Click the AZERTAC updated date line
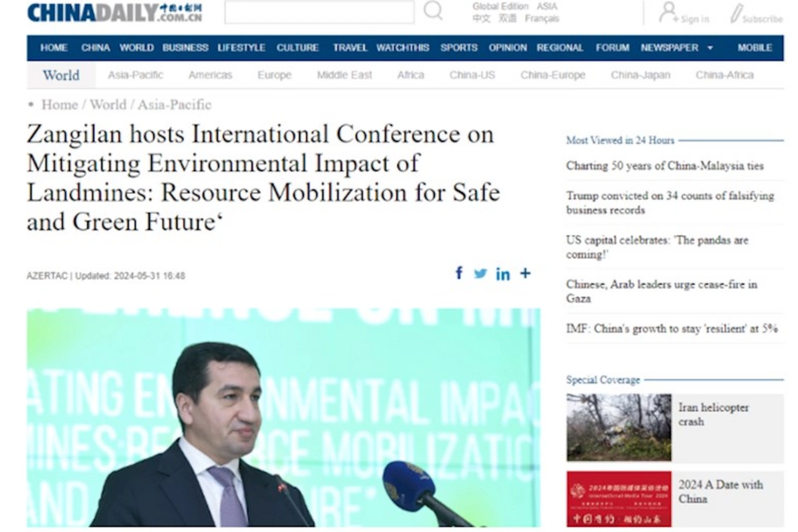 106,275
